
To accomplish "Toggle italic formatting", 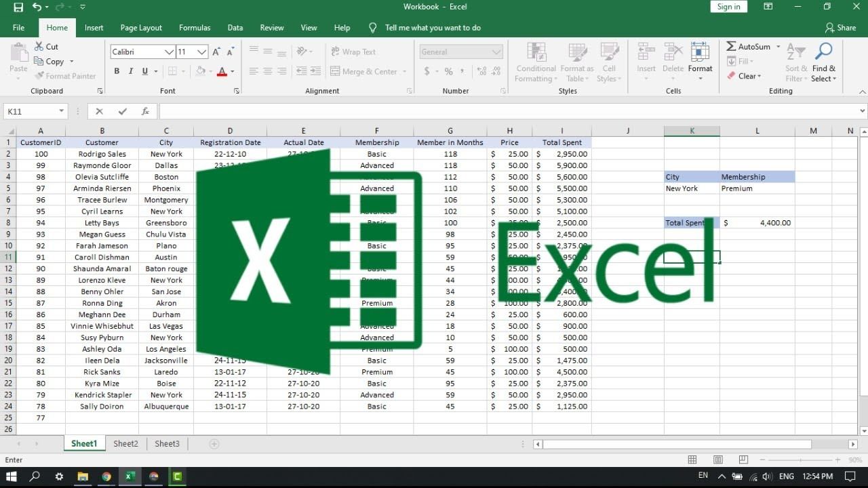I will [131, 71].
